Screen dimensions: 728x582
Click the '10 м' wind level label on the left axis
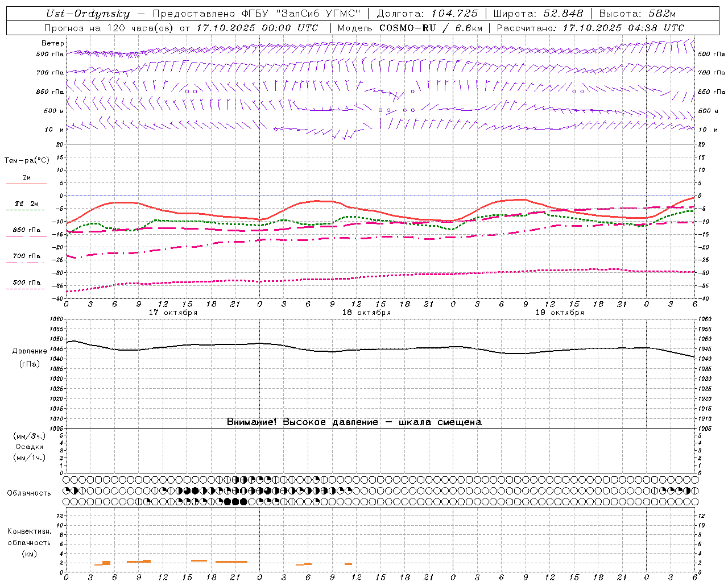click(x=55, y=130)
